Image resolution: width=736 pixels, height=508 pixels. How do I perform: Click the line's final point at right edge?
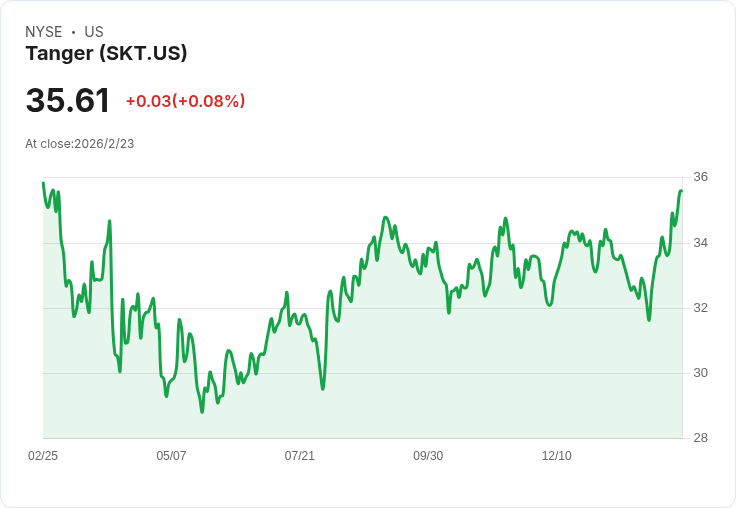tap(681, 191)
